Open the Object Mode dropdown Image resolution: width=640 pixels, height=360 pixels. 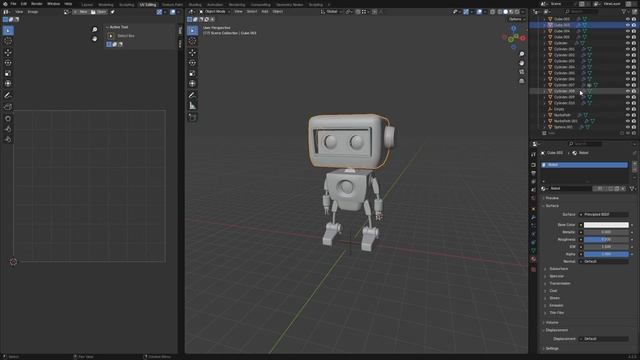coord(215,11)
